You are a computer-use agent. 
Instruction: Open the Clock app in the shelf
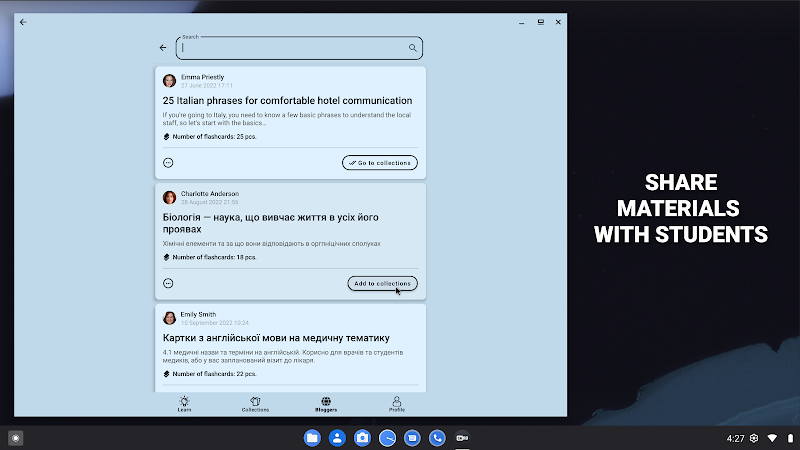pyautogui.click(x=387, y=438)
